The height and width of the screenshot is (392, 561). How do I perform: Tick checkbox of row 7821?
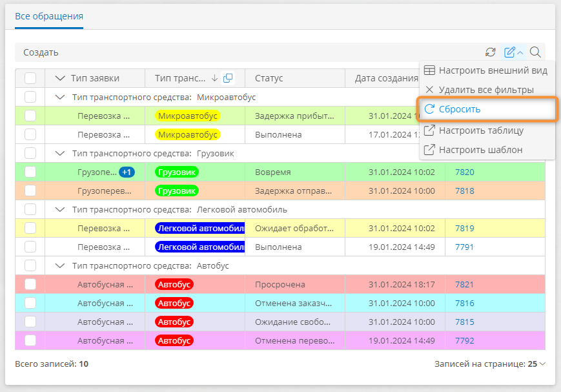point(30,284)
